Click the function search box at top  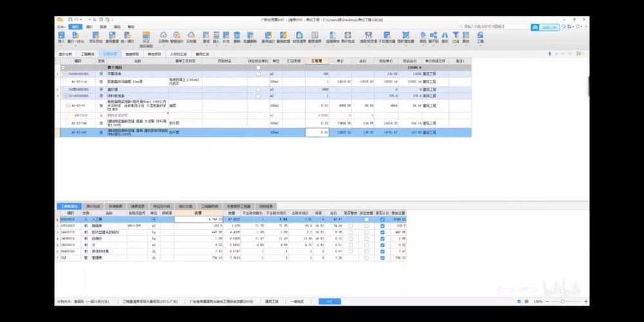495,26
